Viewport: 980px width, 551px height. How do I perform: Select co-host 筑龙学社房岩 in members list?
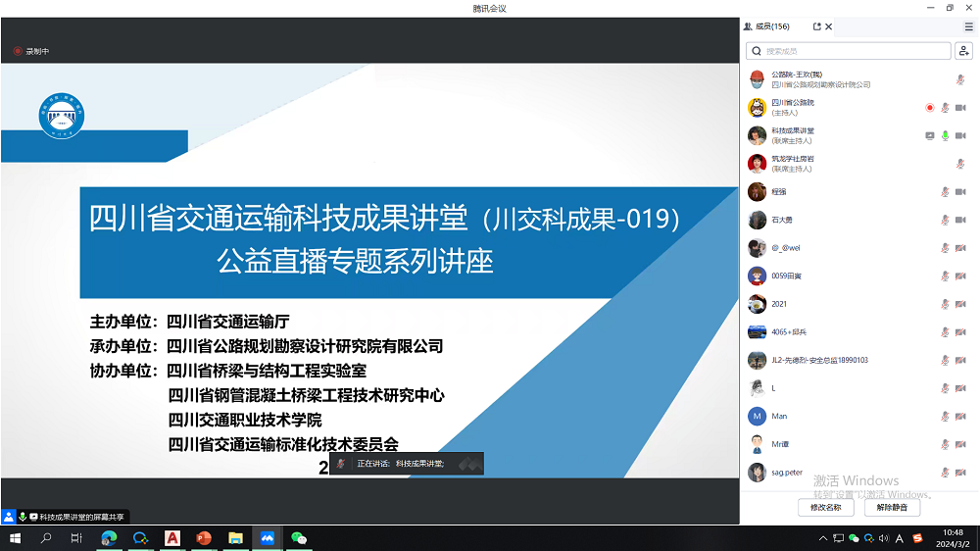[x=859, y=164]
